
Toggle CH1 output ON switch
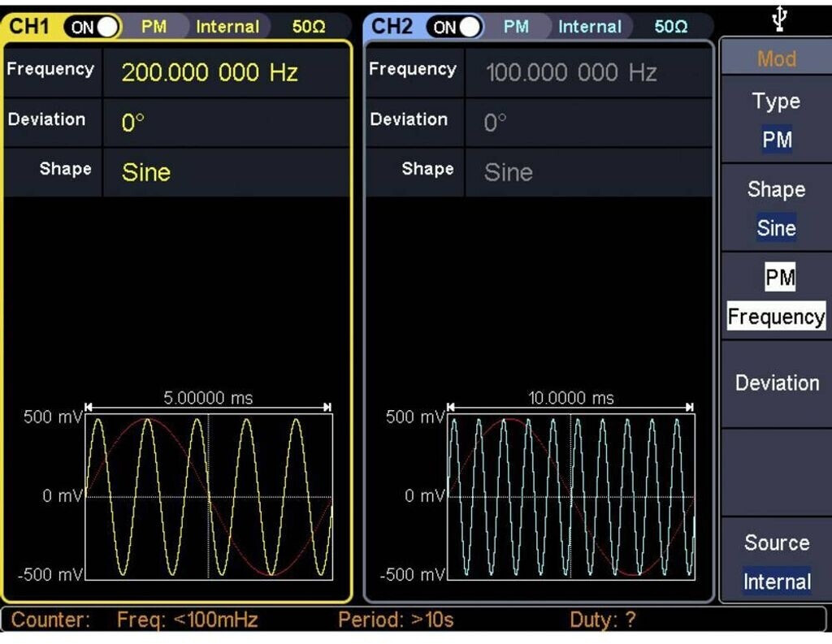coord(93,27)
